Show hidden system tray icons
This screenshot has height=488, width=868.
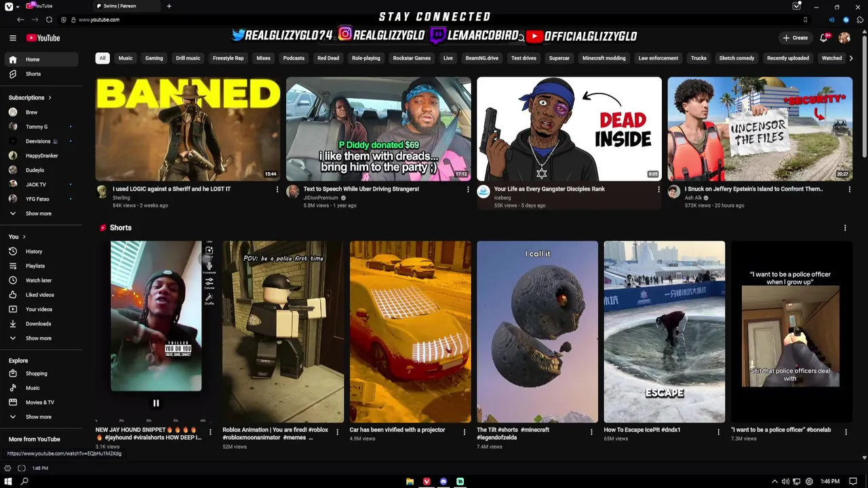point(774,481)
